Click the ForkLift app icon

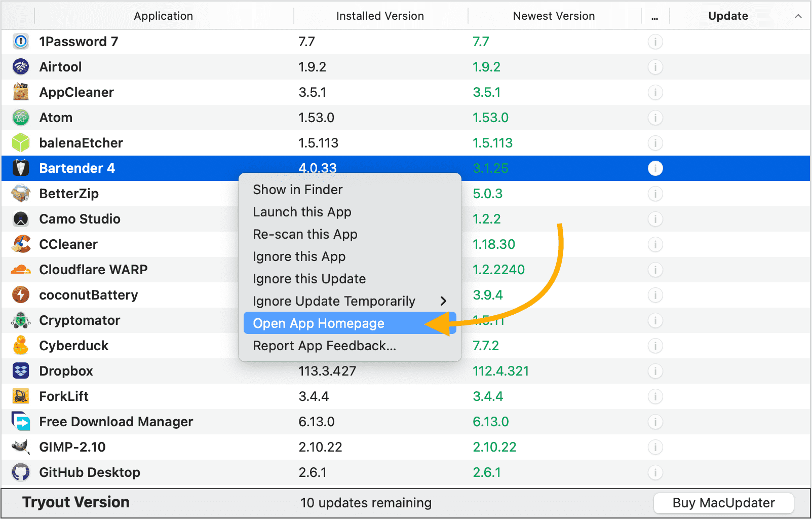pyautogui.click(x=21, y=396)
